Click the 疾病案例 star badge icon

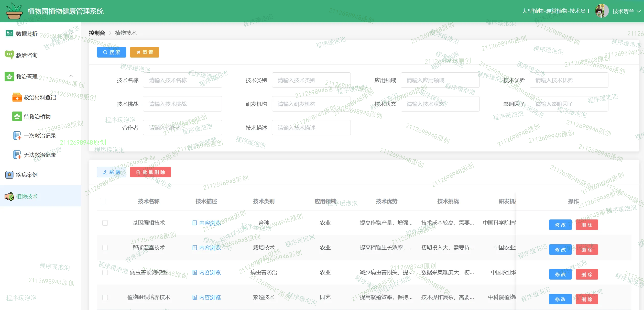(9, 175)
